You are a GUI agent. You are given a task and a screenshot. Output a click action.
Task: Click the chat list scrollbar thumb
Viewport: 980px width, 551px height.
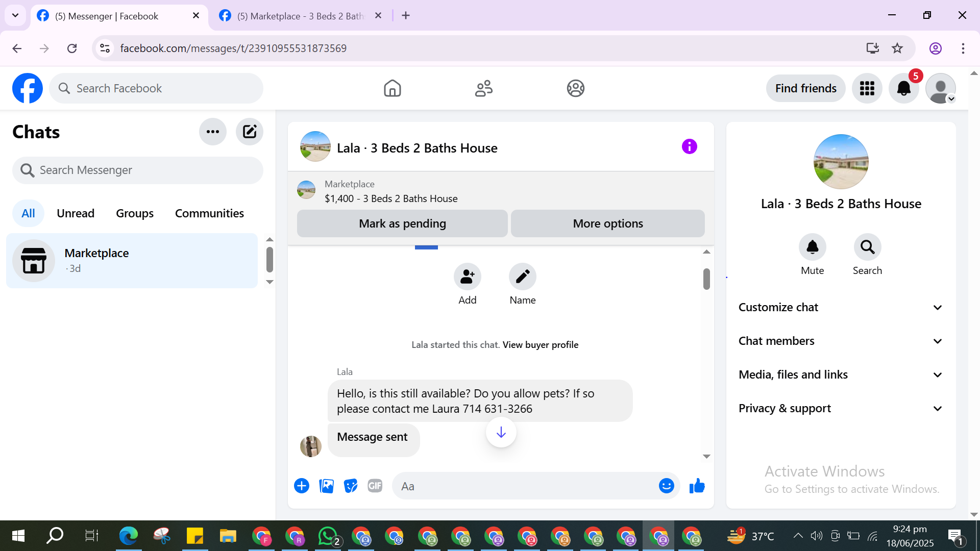tap(269, 260)
